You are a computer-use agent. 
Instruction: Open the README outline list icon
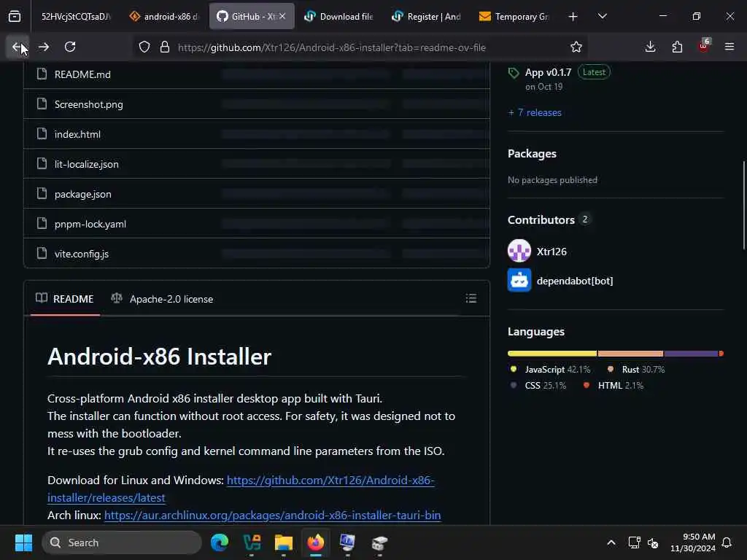471,298
